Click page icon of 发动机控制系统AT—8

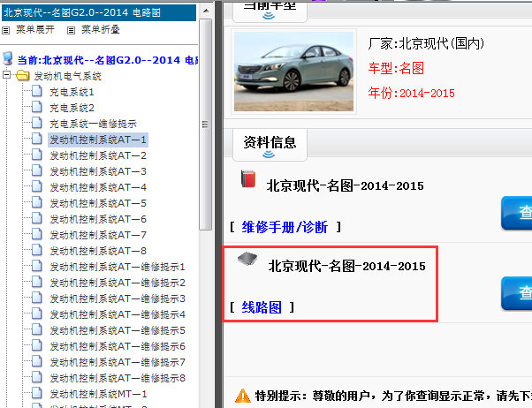click(x=36, y=250)
